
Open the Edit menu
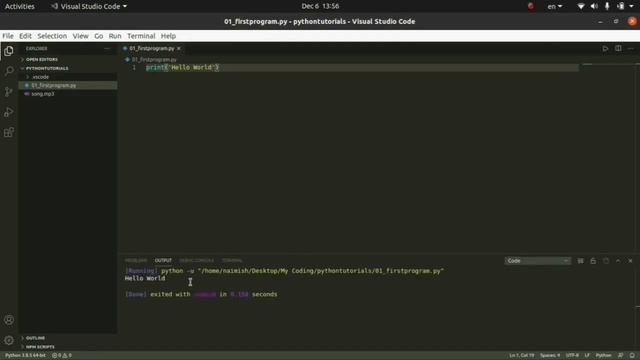coord(25,36)
